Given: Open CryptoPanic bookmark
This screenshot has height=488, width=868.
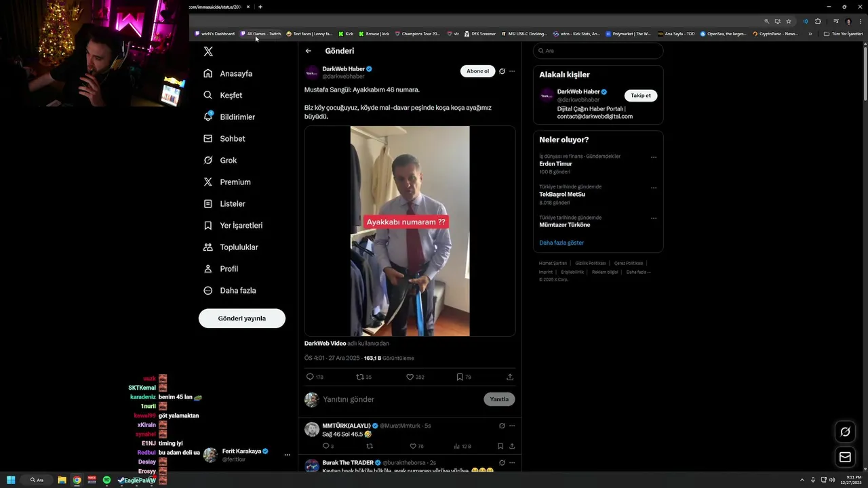Looking at the screenshot, I should 776,33.
